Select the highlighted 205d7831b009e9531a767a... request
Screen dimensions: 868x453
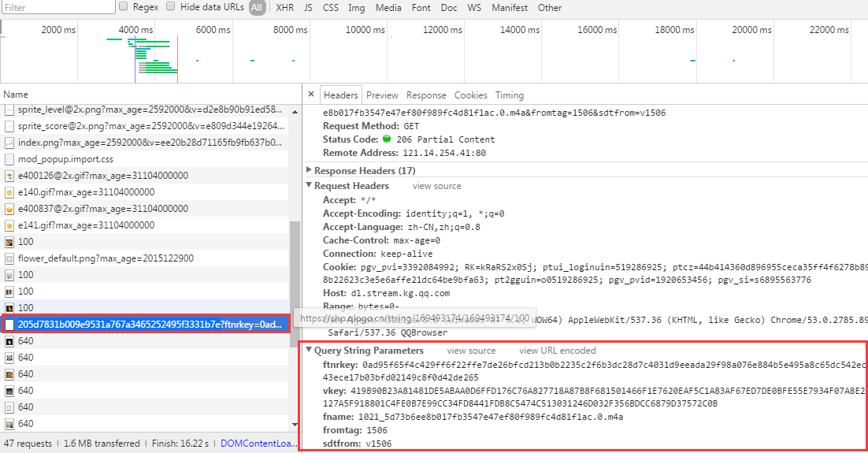pos(145,324)
